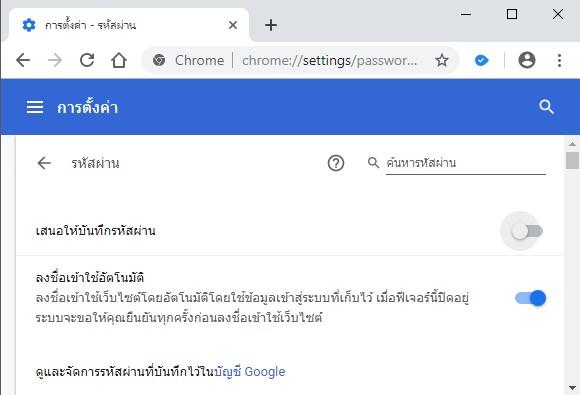Click the blue checkmark extension icon
This screenshot has height=395, width=580.
(x=481, y=60)
